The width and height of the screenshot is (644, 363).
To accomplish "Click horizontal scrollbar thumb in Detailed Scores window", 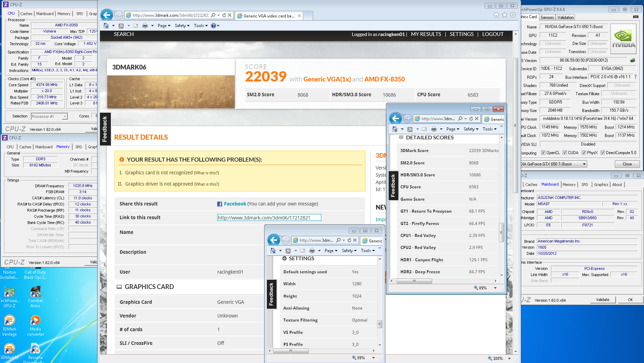I will tap(414, 281).
